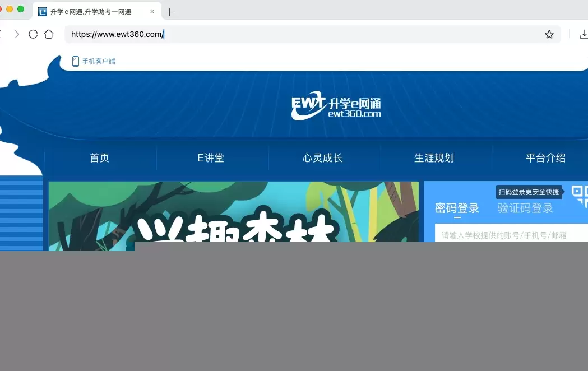Screen dimensions: 588x371
Task: Go to the 首页 navigation item
Action: (x=99, y=158)
